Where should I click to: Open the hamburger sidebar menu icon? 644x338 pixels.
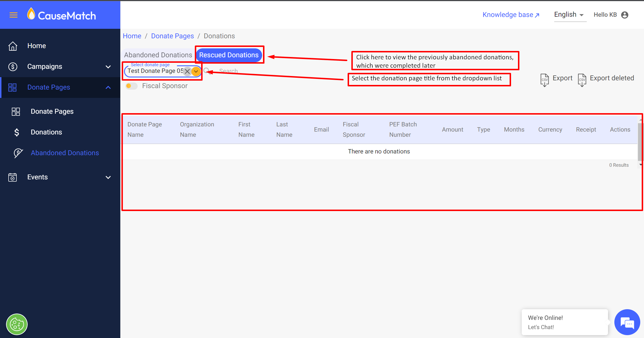14,15
